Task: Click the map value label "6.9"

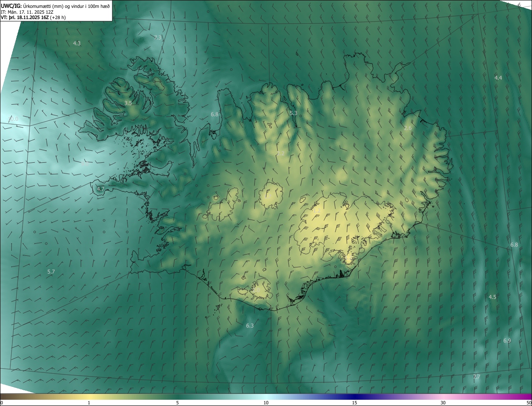Action: pyautogui.click(x=507, y=340)
